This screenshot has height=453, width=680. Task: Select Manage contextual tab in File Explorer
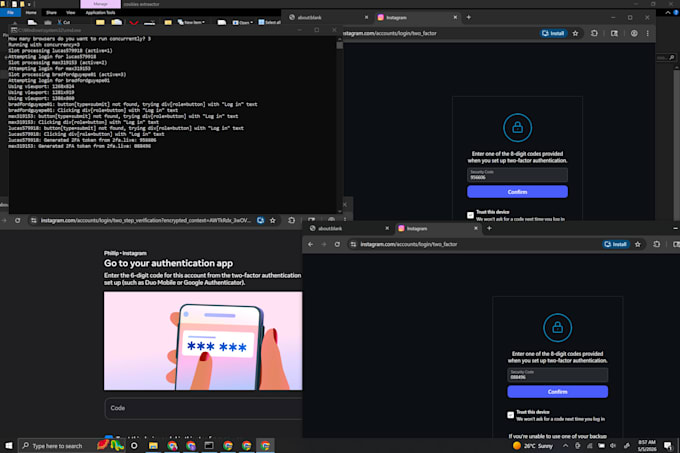point(100,4)
